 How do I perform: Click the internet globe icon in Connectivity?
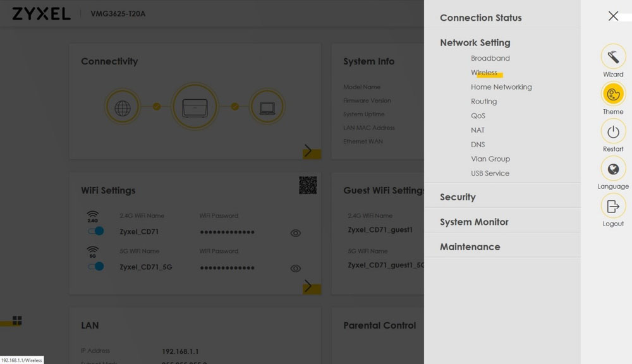coord(123,107)
